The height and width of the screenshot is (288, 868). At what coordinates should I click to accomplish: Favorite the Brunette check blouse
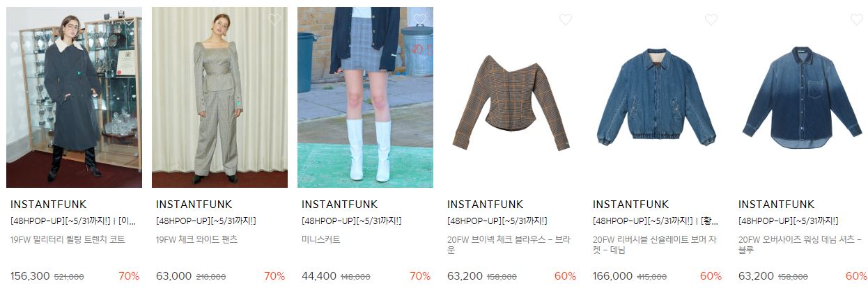pyautogui.click(x=566, y=19)
